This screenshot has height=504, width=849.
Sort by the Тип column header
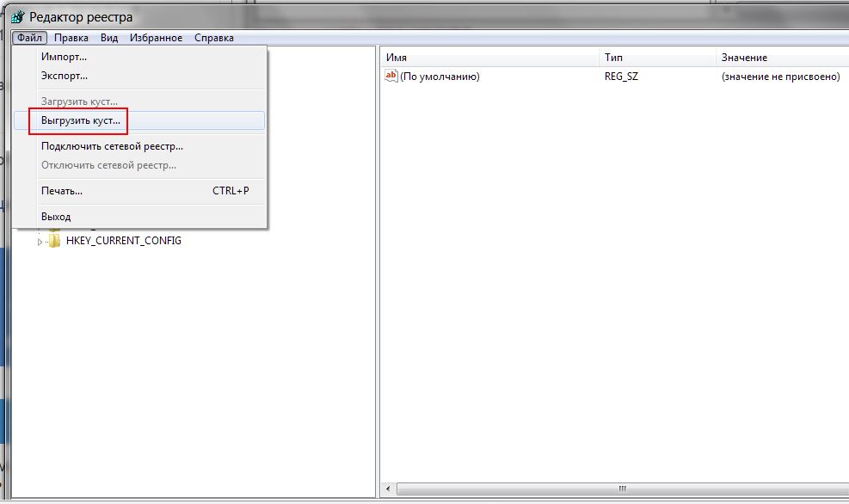click(x=657, y=58)
